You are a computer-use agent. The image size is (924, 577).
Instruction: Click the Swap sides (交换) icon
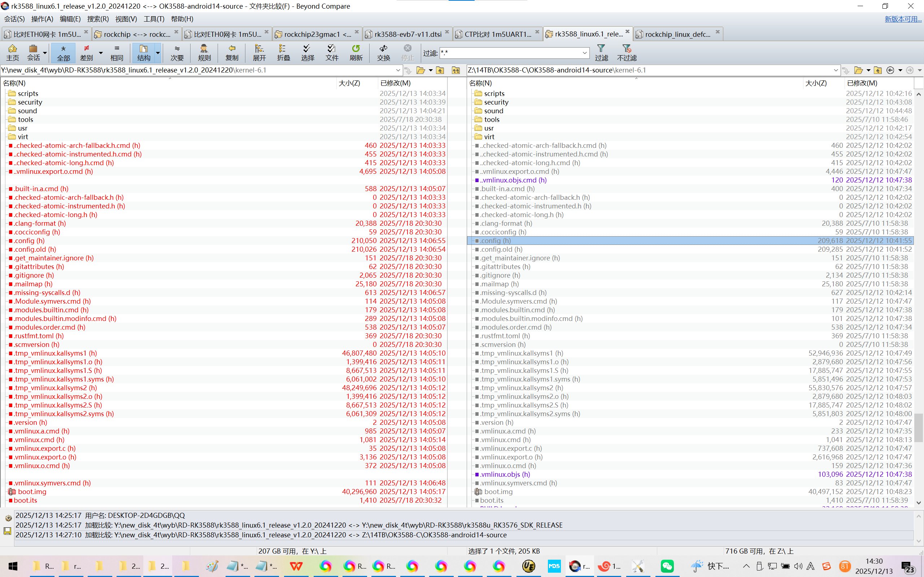[383, 52]
